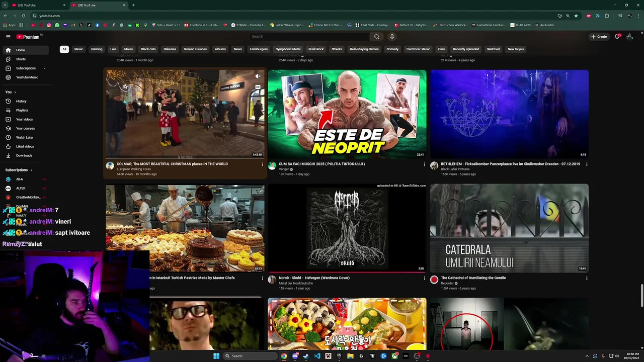Select the Black cats filter chip
This screenshot has width=644, height=362.
point(148,49)
